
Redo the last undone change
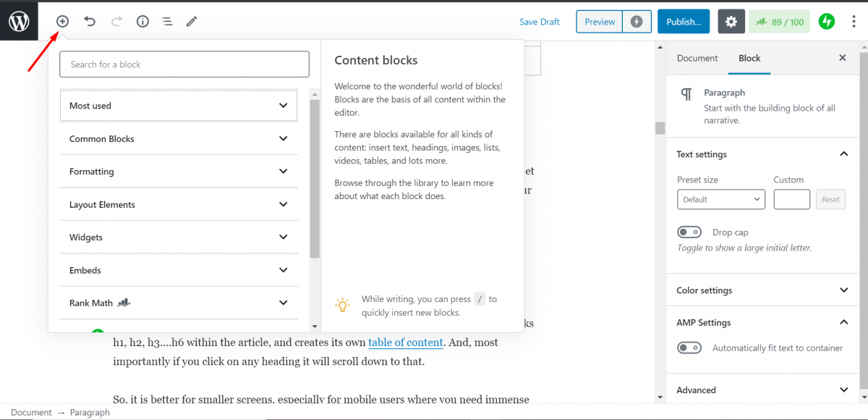point(116,21)
